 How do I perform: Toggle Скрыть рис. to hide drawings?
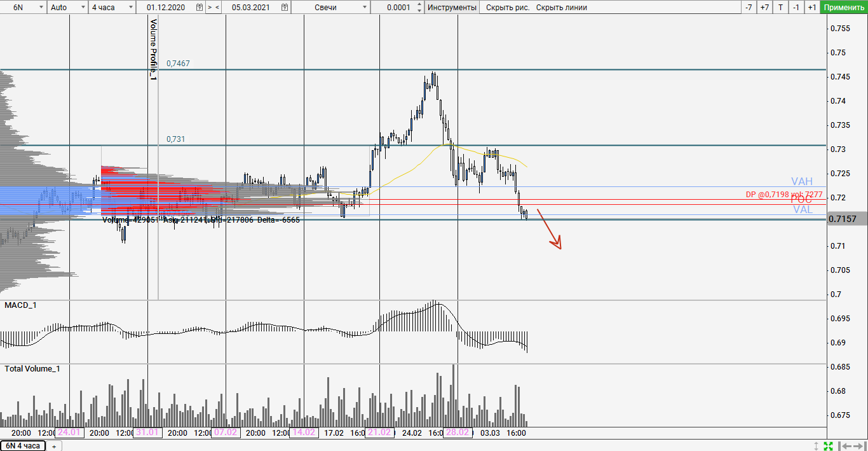(x=507, y=8)
